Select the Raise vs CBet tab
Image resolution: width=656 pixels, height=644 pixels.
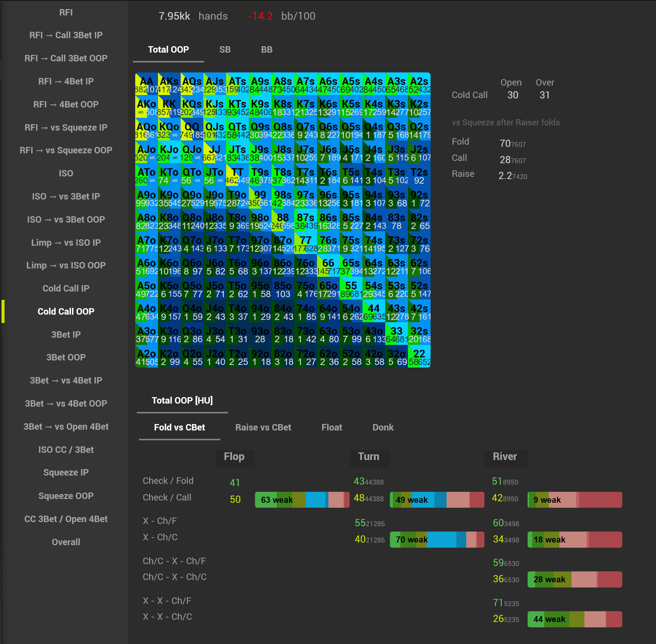pos(263,427)
